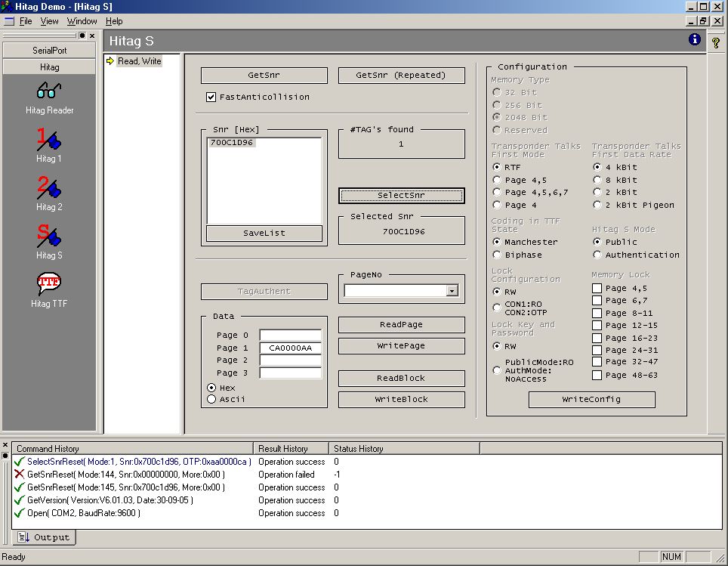The width and height of the screenshot is (728, 566).
Task: Select 2 kBit Pigeon data rate
Action: click(597, 205)
